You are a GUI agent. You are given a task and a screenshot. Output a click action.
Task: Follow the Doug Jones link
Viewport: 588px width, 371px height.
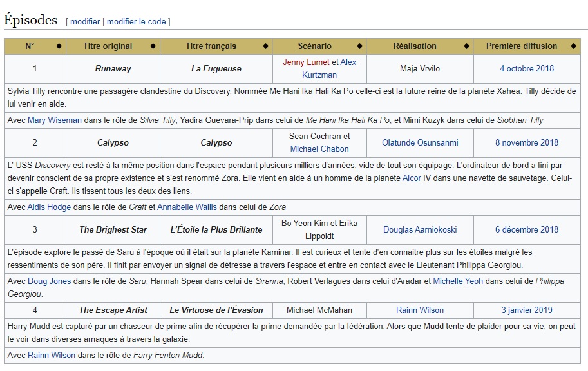tap(49, 281)
